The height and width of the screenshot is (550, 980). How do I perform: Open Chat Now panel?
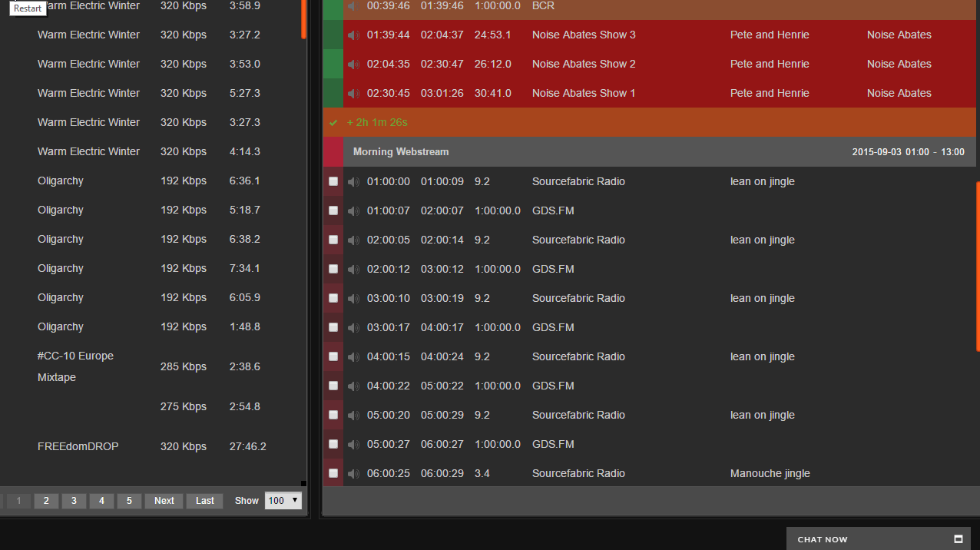pyautogui.click(x=878, y=539)
